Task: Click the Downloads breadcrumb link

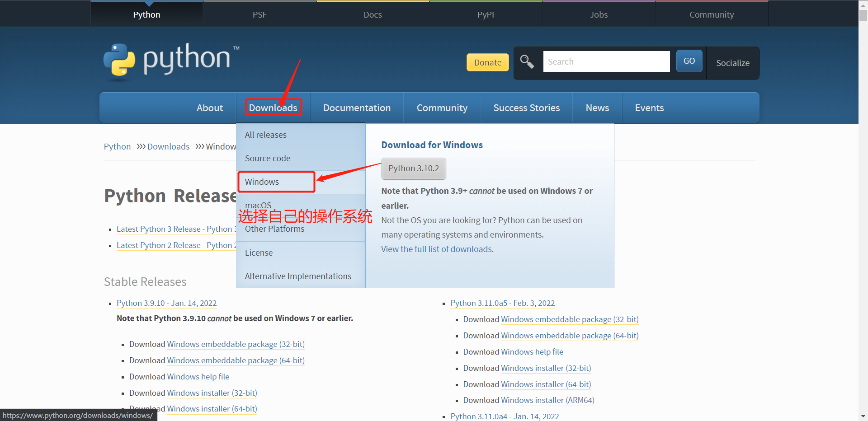Action: coord(168,147)
